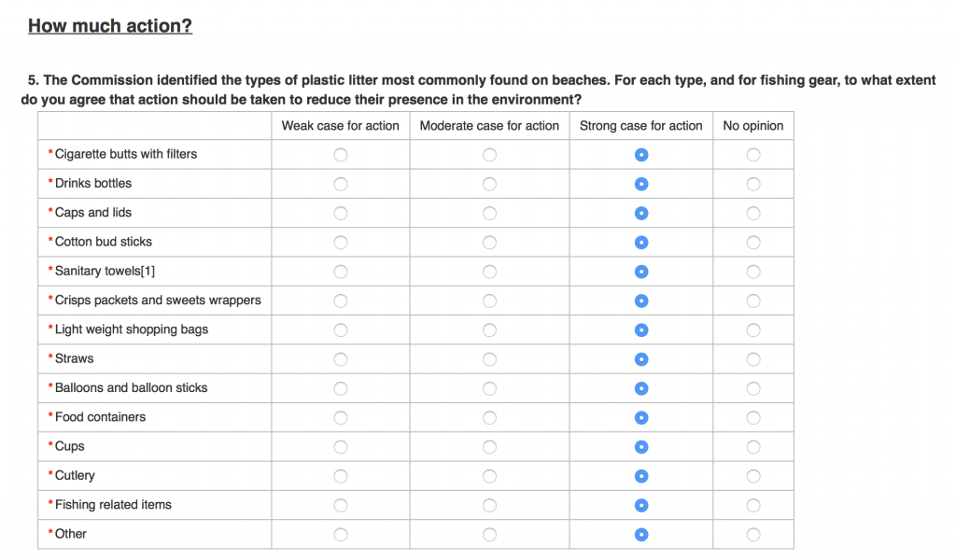Select Weak case for Cotton bud sticks
Image resolution: width=956 pixels, height=560 pixels.
point(341,243)
